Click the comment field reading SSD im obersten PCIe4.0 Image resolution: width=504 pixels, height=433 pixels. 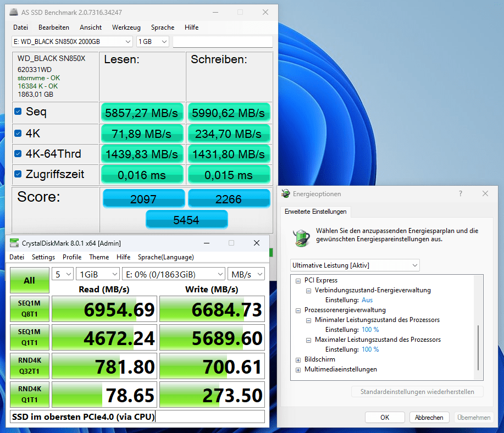click(x=137, y=417)
